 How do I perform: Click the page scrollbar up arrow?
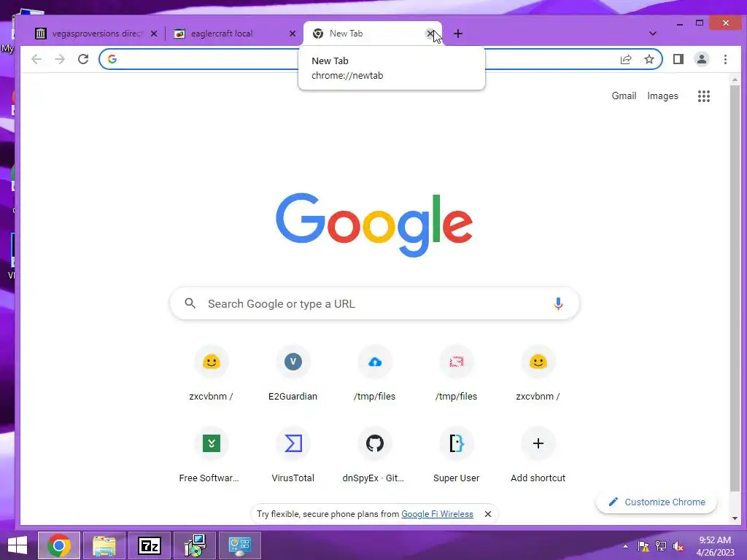tap(735, 80)
